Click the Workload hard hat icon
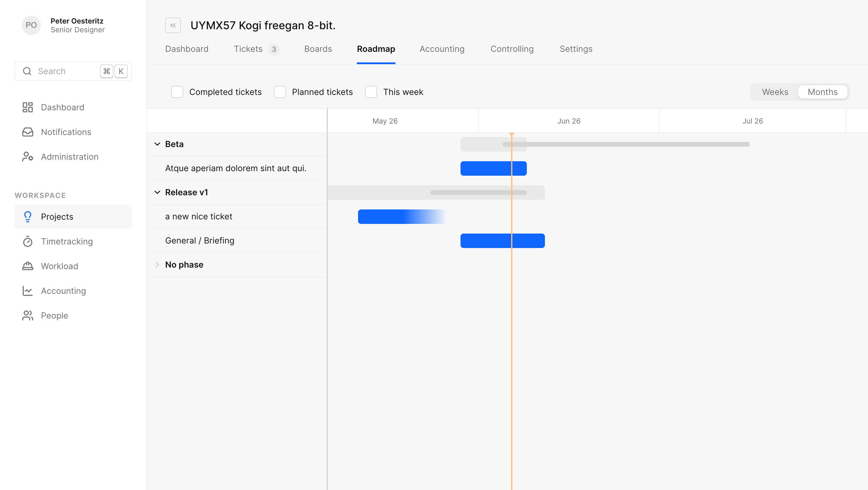 (x=28, y=266)
